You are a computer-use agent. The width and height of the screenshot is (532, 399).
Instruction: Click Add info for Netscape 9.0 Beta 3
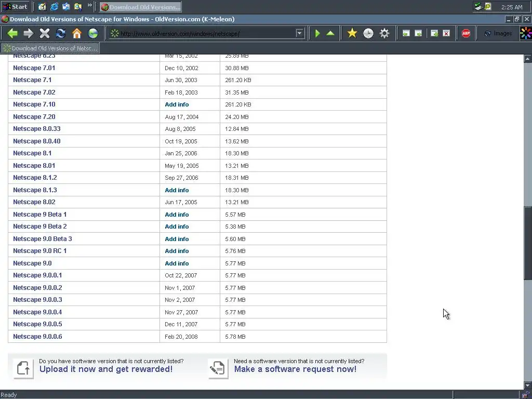(x=177, y=239)
